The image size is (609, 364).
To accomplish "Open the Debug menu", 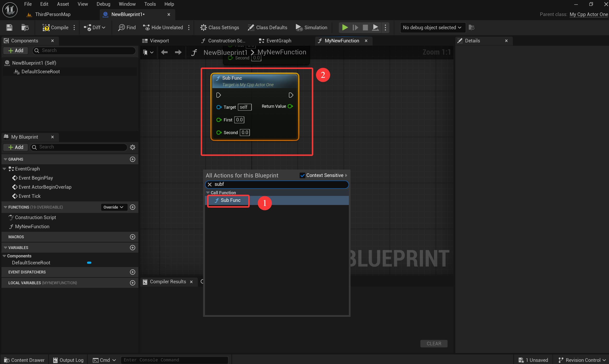I will pyautogui.click(x=103, y=4).
